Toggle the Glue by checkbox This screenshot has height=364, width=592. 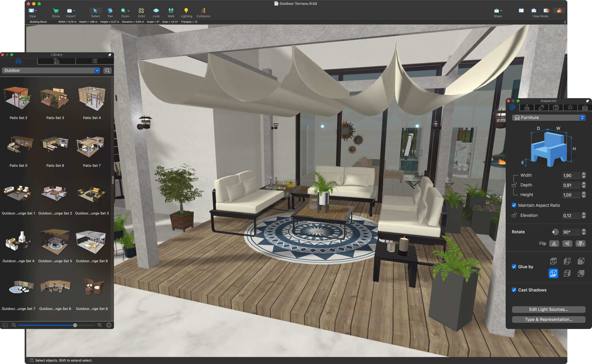513,266
